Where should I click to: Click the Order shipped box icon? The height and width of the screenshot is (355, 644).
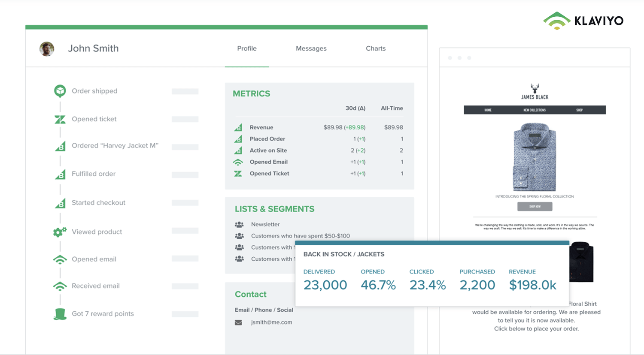60,91
